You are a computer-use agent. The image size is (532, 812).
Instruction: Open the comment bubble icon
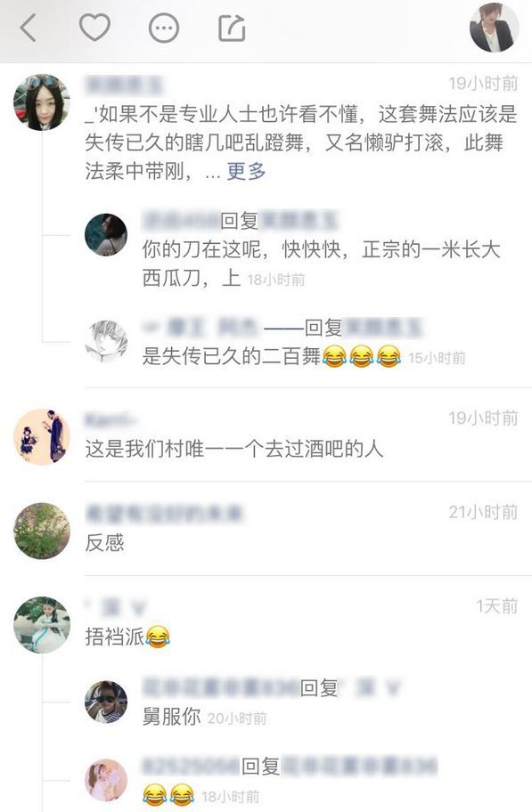point(164,28)
